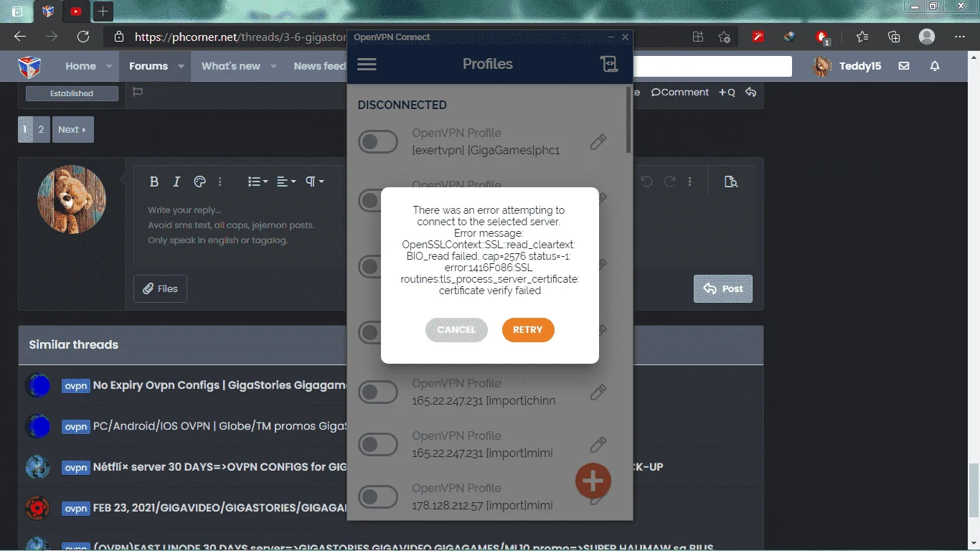The width and height of the screenshot is (980, 551).
Task: Open the alerts bell icon
Action: pos(935,66)
